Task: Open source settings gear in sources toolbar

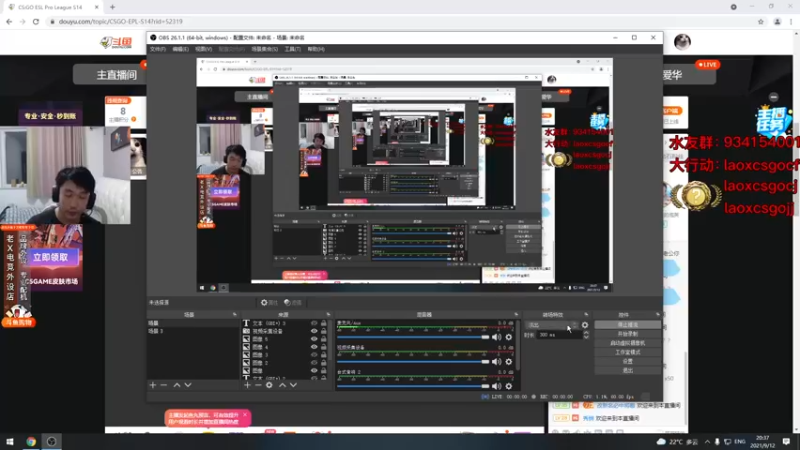Action: pos(269,385)
